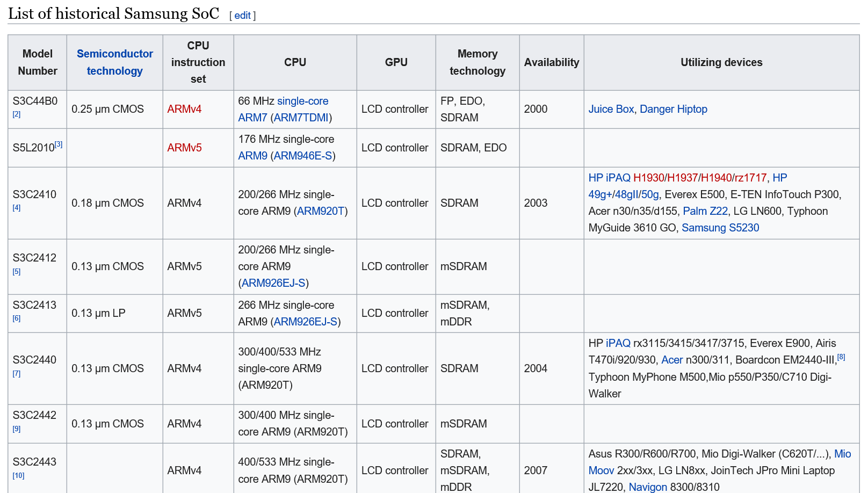This screenshot has height=493, width=868.
Task: Click the CPU instruction set column header
Action: [x=198, y=62]
